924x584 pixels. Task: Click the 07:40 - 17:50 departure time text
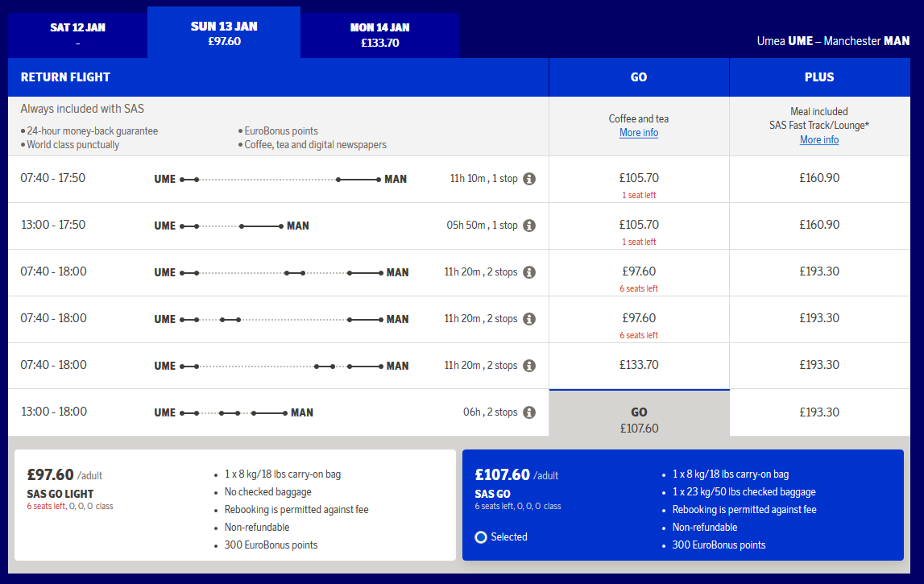click(x=53, y=178)
